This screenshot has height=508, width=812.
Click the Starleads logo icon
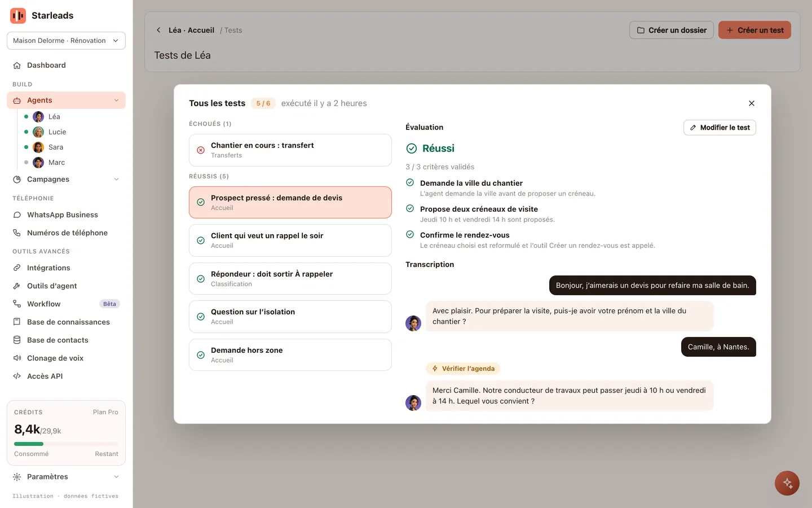point(18,16)
